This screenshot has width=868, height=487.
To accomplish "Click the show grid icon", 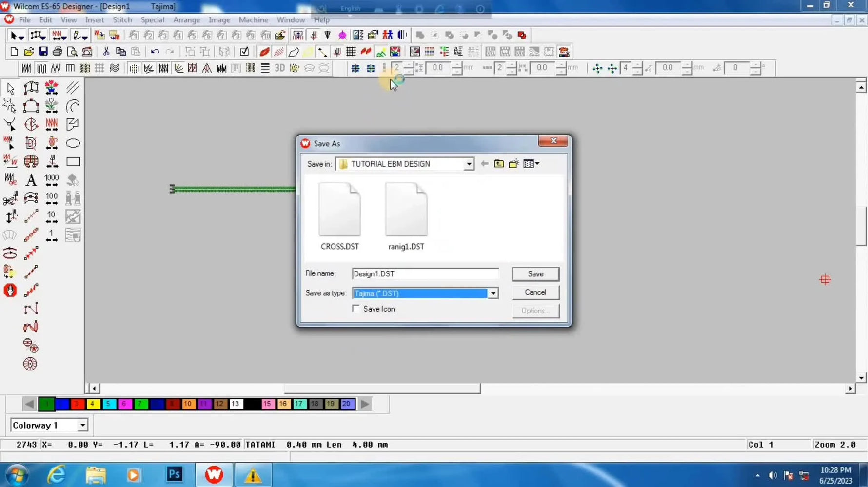I will pos(351,52).
